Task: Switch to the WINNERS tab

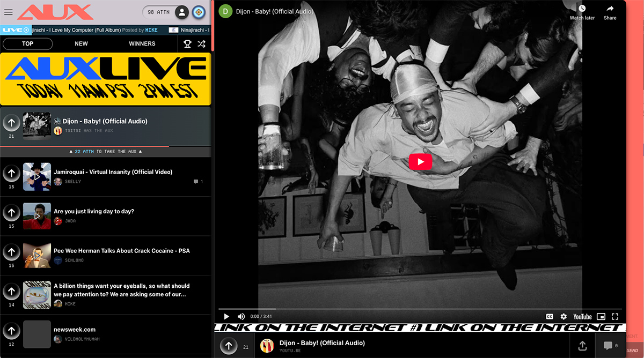Action: click(x=142, y=44)
